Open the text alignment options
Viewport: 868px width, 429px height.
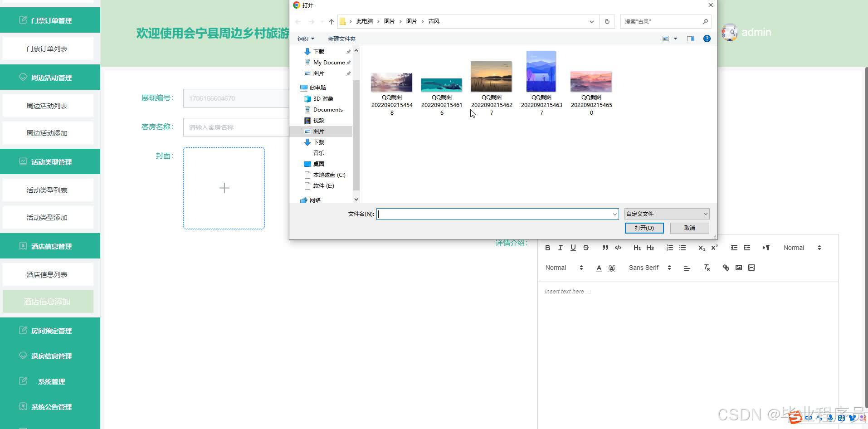687,268
